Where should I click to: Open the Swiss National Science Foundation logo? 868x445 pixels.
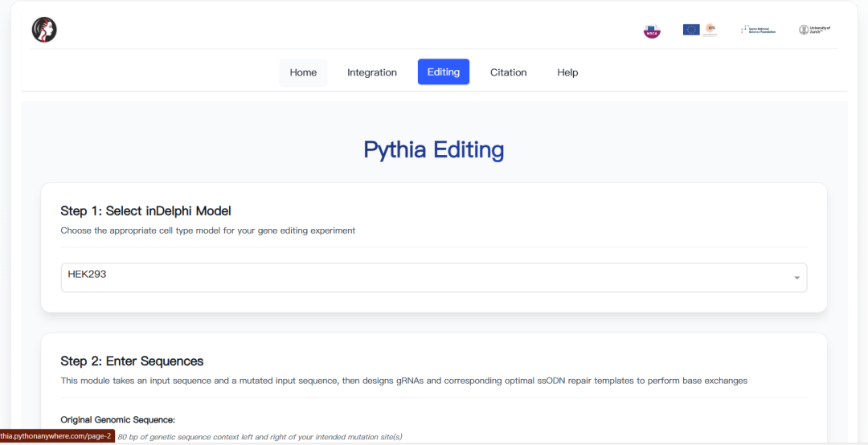[x=758, y=30]
